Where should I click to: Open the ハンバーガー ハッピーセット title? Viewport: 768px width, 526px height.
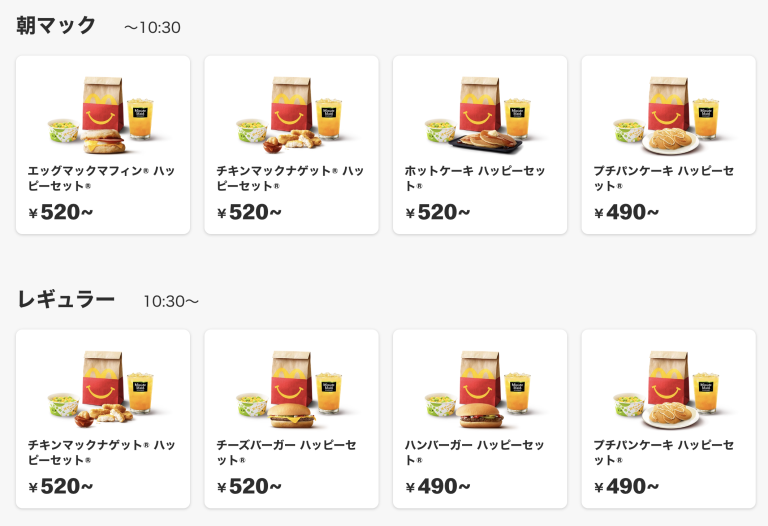click(475, 452)
